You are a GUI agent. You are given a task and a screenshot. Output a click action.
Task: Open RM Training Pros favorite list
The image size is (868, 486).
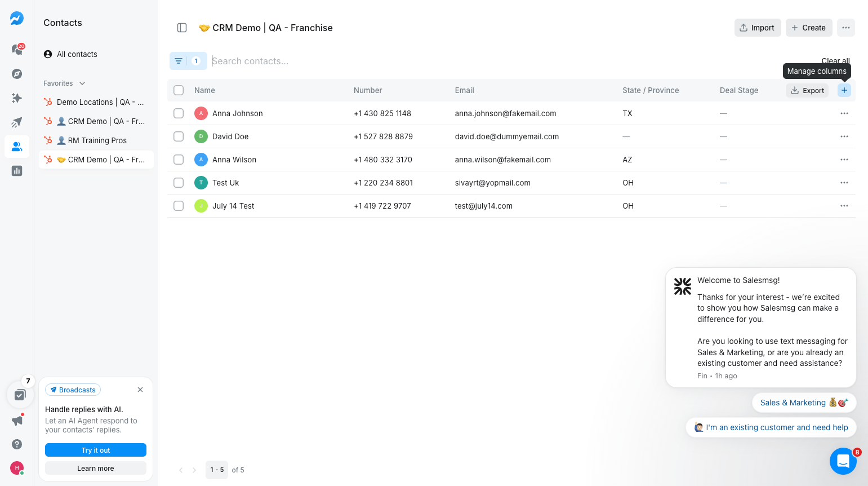click(96, 140)
